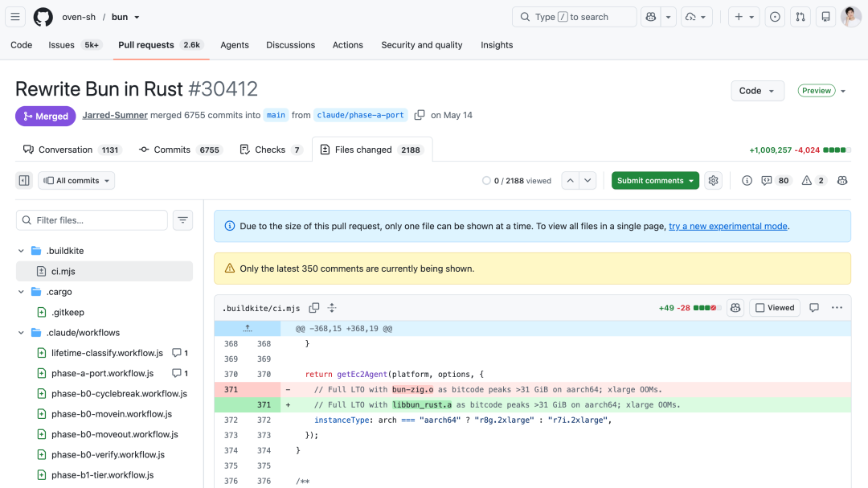The width and height of the screenshot is (868, 488).
Task: Open Copilot menu for ci.mjs file
Action: pos(735,307)
